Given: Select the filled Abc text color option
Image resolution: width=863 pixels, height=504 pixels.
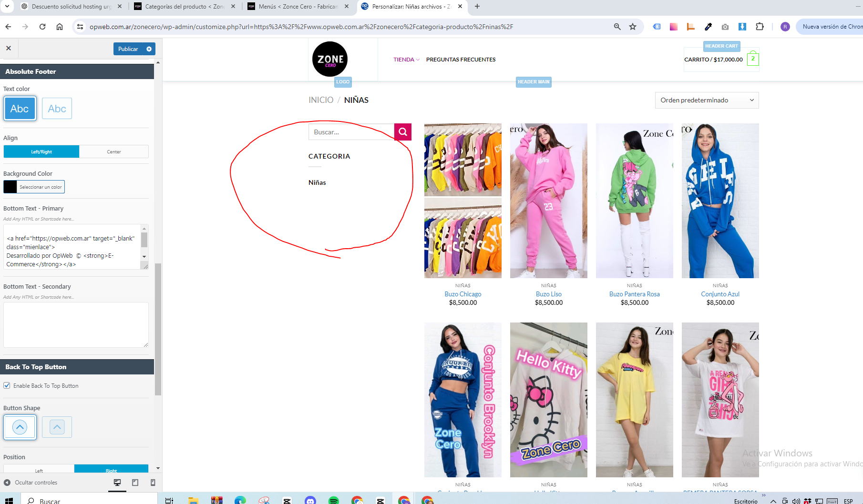Looking at the screenshot, I should (x=20, y=109).
